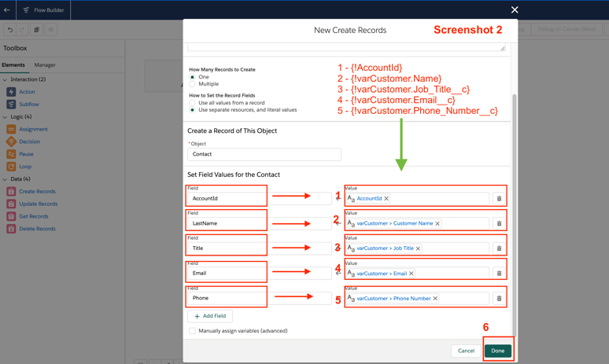Clear the varCustomer > Email value pill
The image size is (609, 364).
412,274
